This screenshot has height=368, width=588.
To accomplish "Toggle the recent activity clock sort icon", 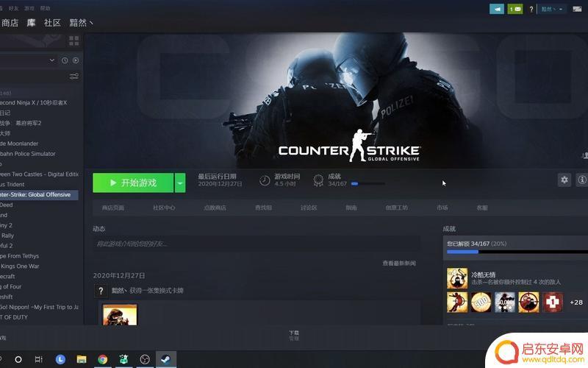I will 65,60.
